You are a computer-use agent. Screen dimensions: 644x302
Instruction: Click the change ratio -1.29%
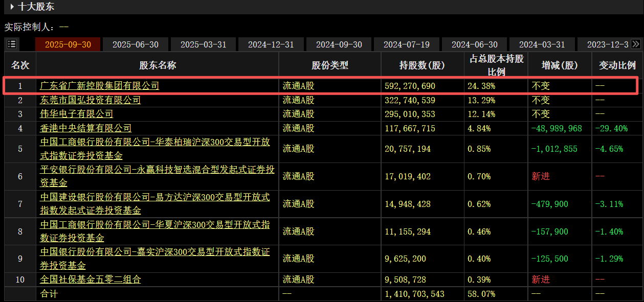[609, 259]
